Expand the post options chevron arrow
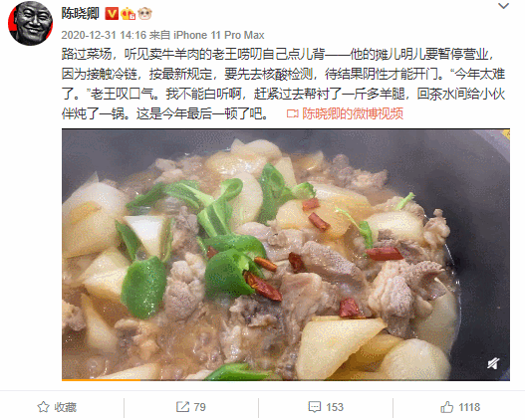Viewport: 525px width, 420px height. pos(503,6)
